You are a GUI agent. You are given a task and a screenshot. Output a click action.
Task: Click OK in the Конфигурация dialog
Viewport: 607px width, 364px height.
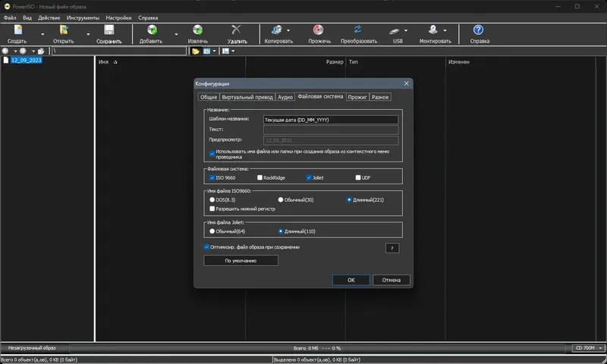coord(351,280)
